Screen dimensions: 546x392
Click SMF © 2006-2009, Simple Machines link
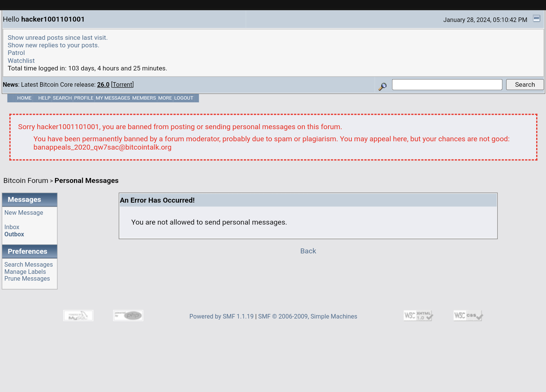(x=308, y=317)
